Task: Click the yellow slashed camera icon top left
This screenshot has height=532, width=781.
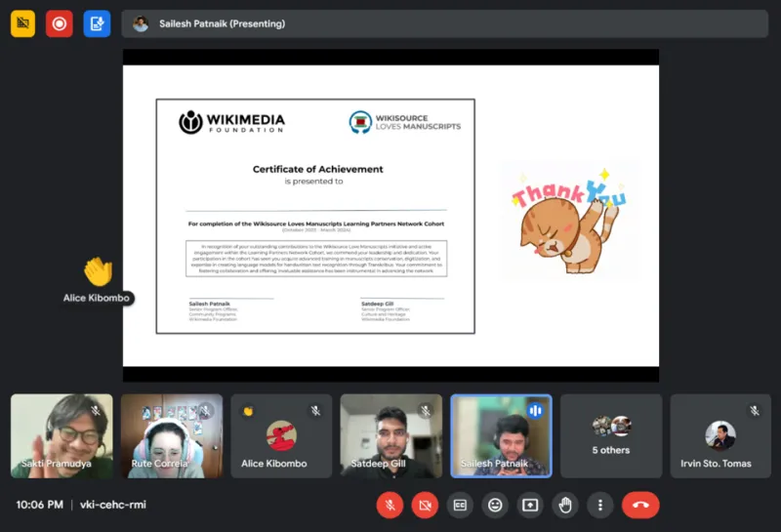Action: (22, 23)
